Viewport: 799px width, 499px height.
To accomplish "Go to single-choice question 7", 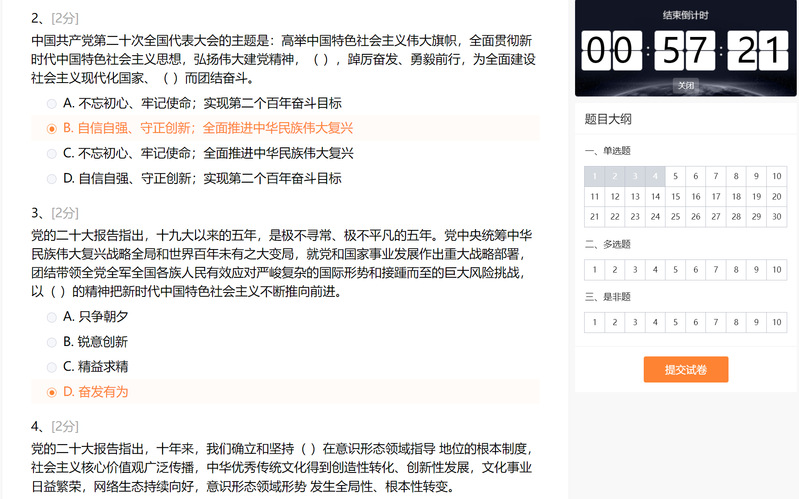I will 716,176.
